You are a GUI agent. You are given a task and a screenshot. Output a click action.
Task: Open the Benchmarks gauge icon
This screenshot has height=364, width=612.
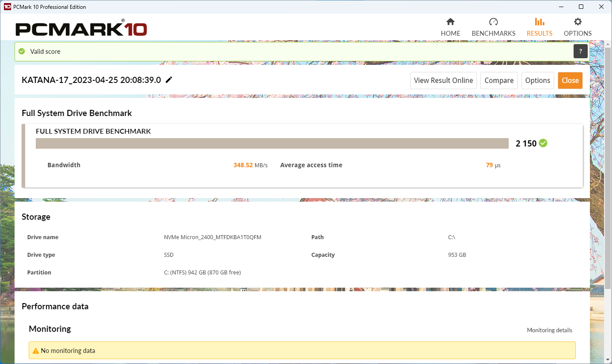click(493, 22)
